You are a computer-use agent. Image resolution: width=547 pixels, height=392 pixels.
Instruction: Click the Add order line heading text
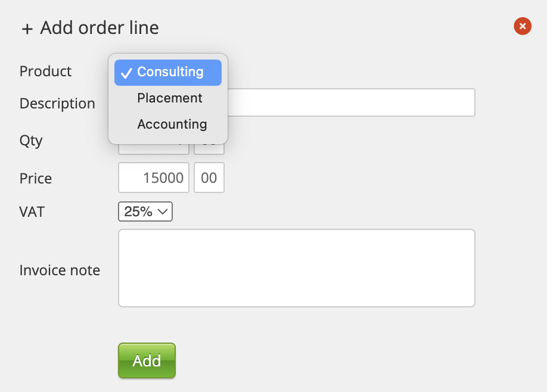click(100, 28)
